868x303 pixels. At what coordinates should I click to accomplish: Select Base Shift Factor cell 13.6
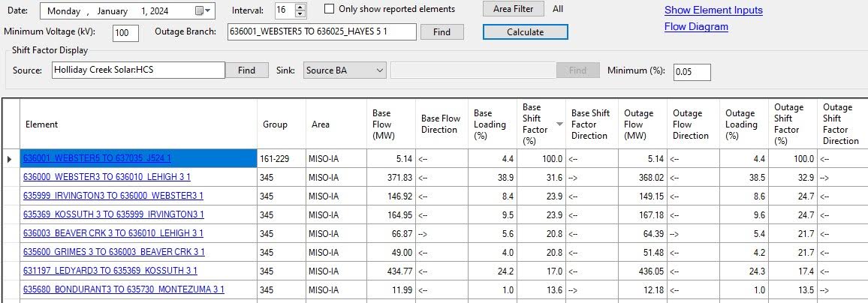coord(541,290)
